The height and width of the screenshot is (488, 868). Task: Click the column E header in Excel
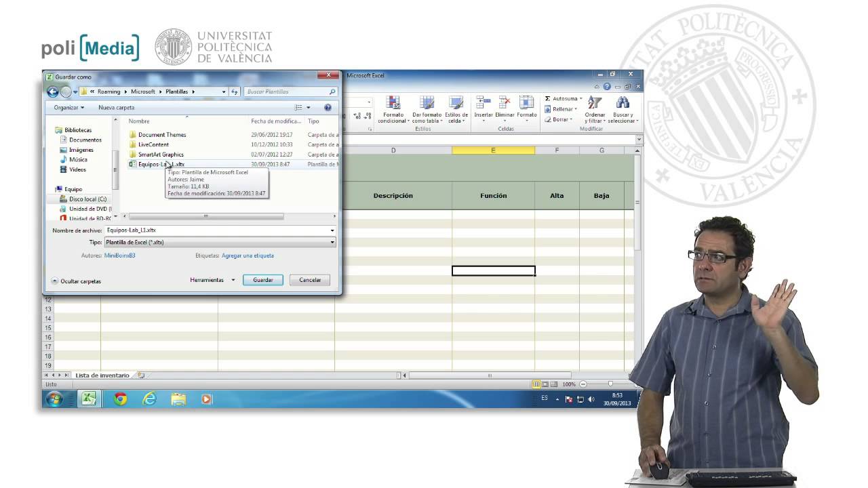tap(493, 150)
